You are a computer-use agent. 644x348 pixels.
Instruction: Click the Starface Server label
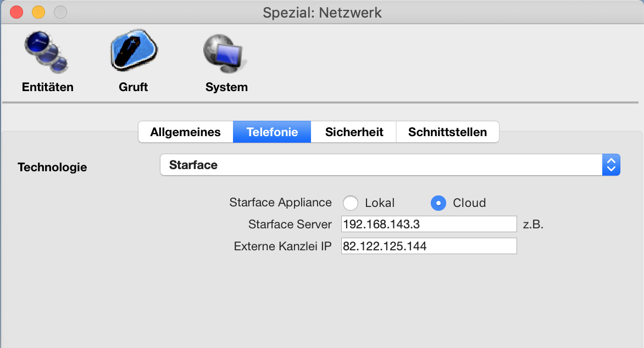[x=290, y=224]
